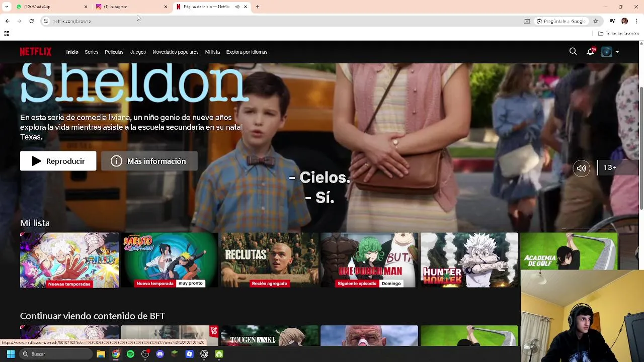
Task: Mute the hero trailer audio
Action: pyautogui.click(x=581, y=168)
